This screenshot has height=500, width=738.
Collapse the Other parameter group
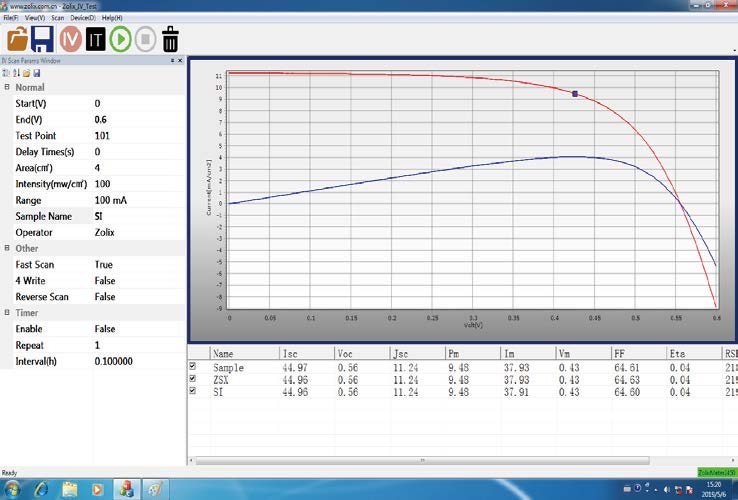pos(7,248)
